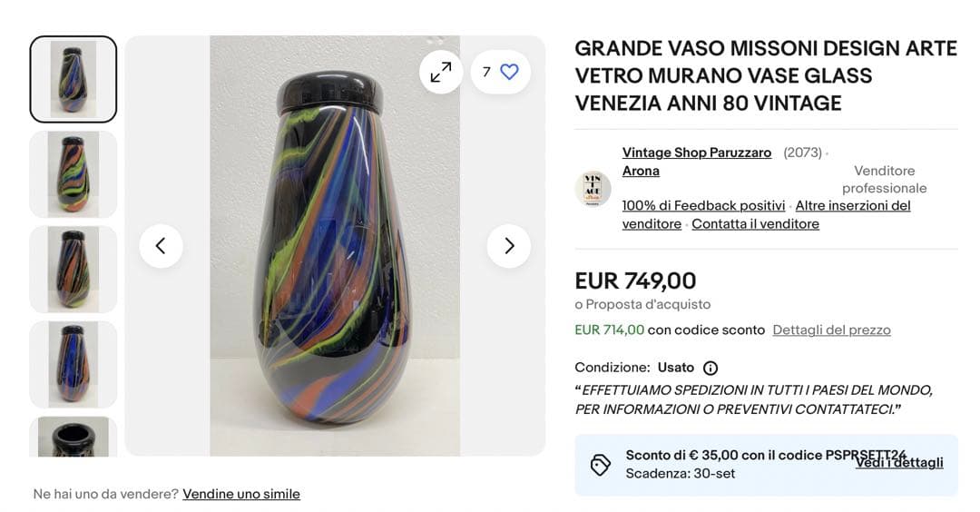
Task: Advance to the next vase photo
Action: [x=508, y=246]
